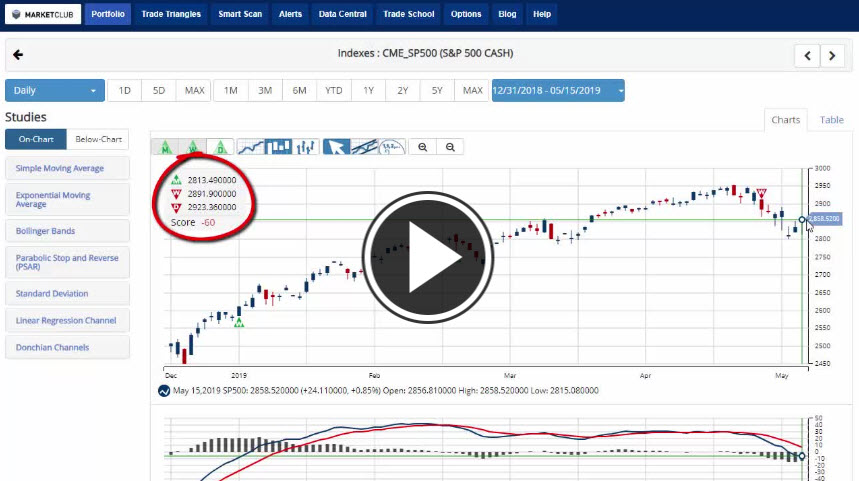Click the zoom in magnifier icon
The image size is (859, 481).
pyautogui.click(x=423, y=147)
